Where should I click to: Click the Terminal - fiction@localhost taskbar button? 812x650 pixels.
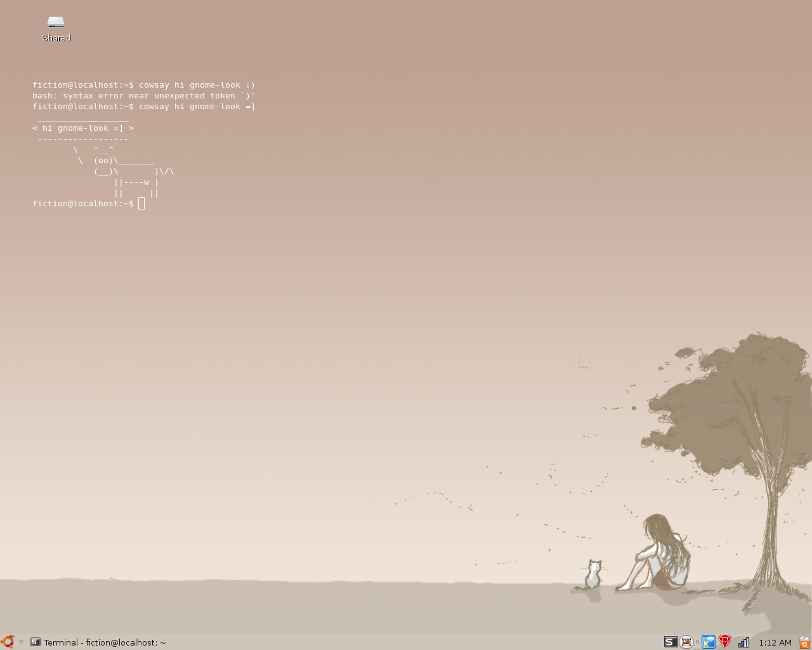pyautogui.click(x=98, y=642)
